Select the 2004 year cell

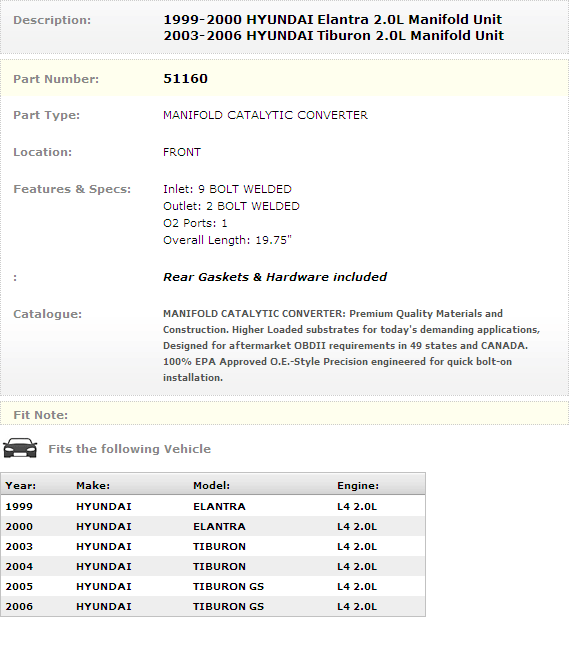19,567
